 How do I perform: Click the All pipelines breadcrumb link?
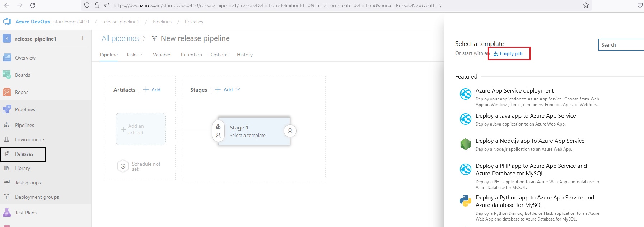point(120,38)
